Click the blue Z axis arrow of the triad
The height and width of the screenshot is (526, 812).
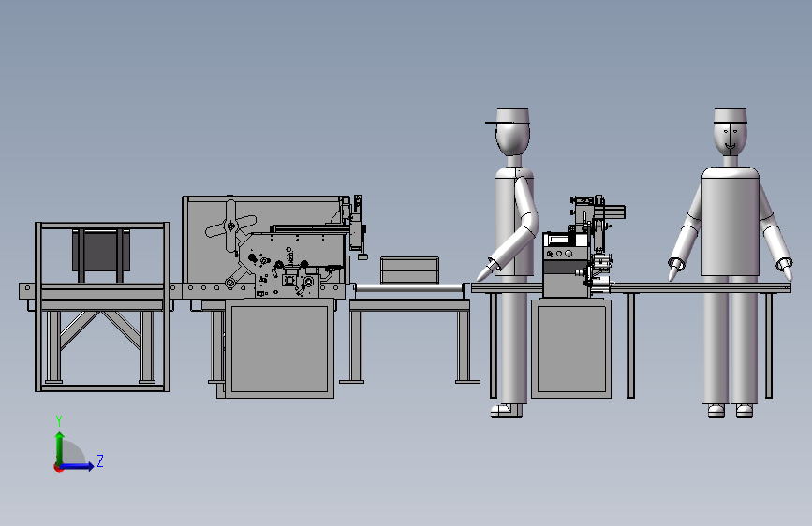click(78, 466)
